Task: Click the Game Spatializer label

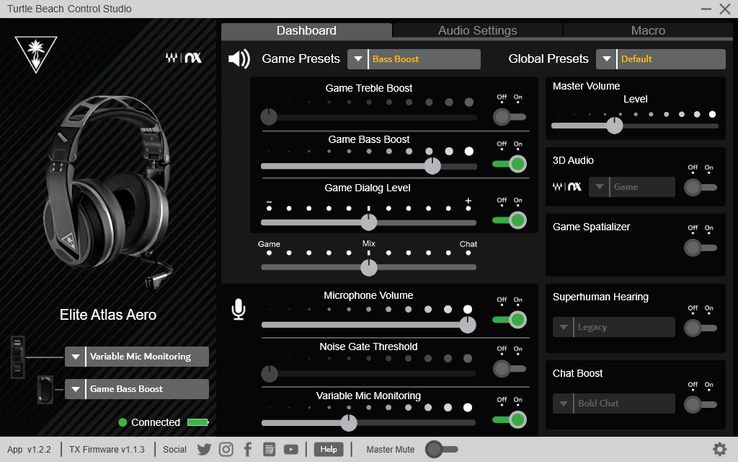Action: 591,227
